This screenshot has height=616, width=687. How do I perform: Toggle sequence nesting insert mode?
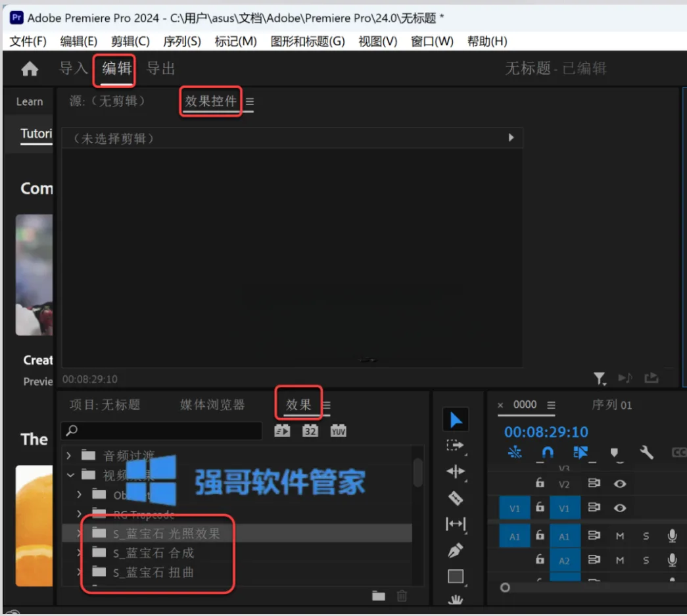pos(515,452)
